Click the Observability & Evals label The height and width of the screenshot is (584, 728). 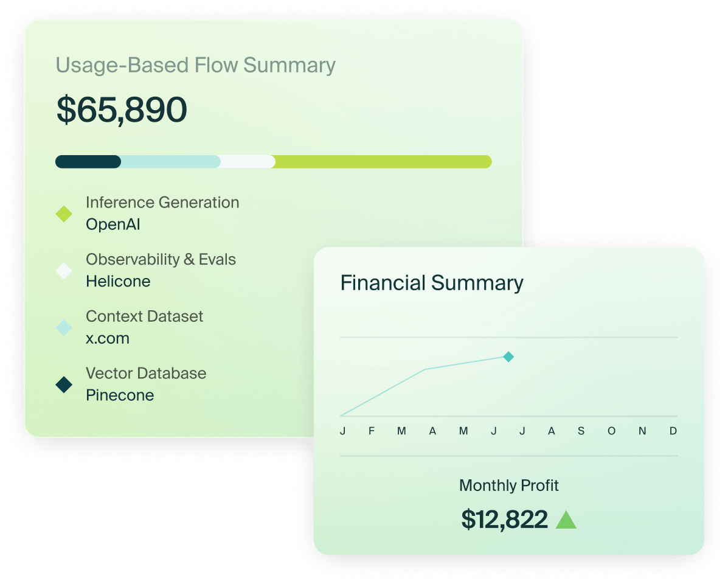(x=161, y=259)
